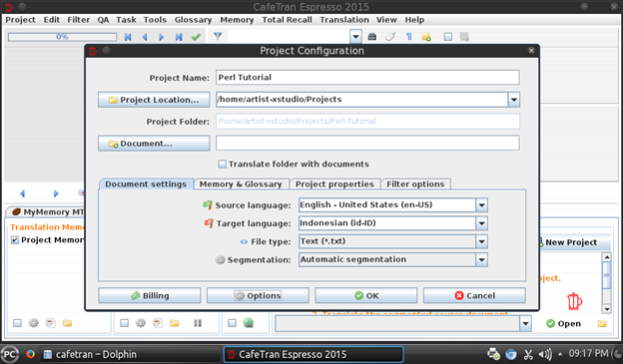Screen dimensions: 623x364
Task: Expand hidden system tray icons arrow
Action: 560,354
